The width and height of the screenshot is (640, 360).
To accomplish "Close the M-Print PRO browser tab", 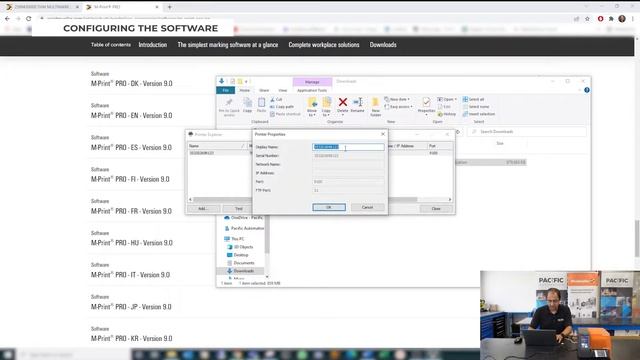I will 157,7.
